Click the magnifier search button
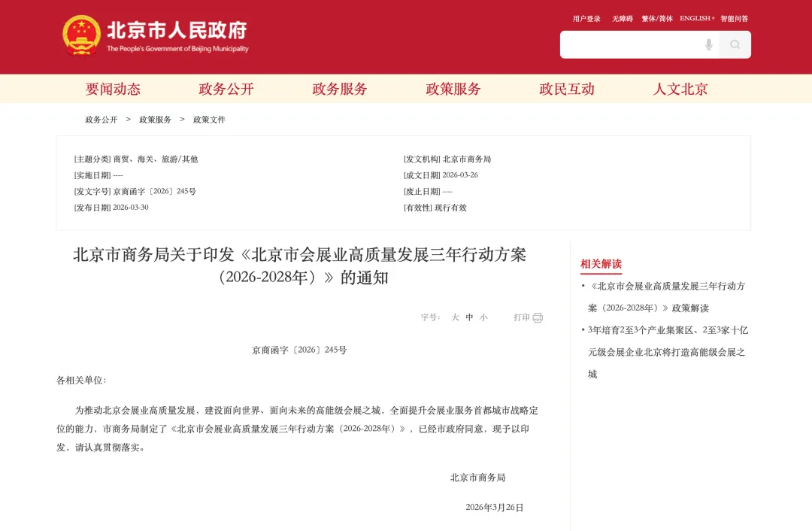Screen dimensions: 812x531 point(735,44)
